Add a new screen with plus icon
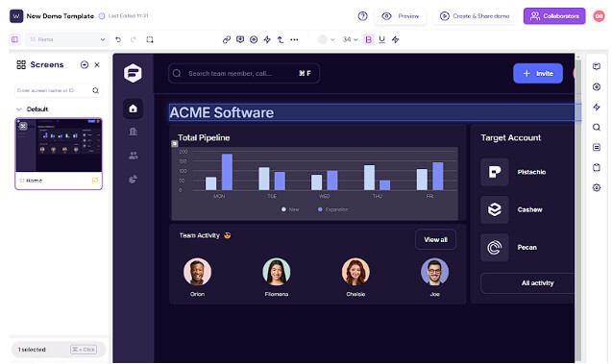Screen dimensions: 612x364 point(85,64)
